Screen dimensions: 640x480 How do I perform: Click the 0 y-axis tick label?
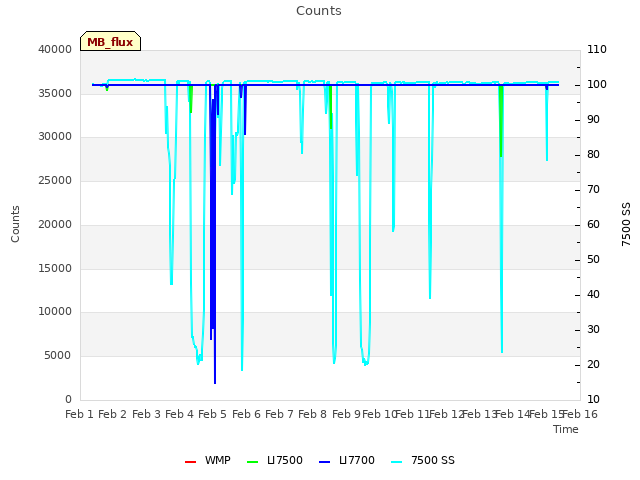[x=69, y=399]
